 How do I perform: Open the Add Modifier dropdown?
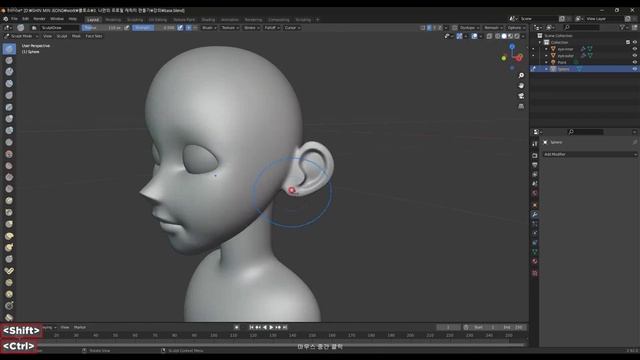(x=590, y=154)
